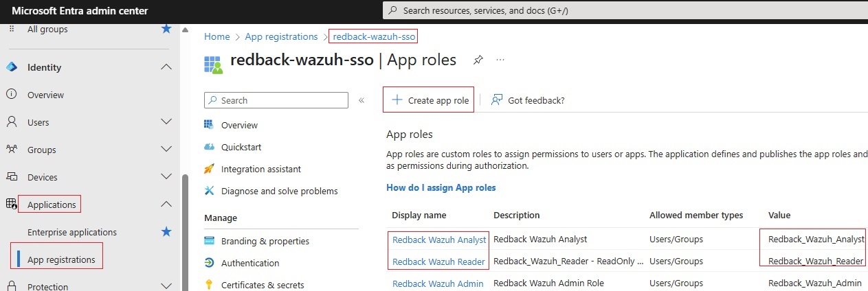
Task: Click the Authentication icon
Action: [208, 263]
